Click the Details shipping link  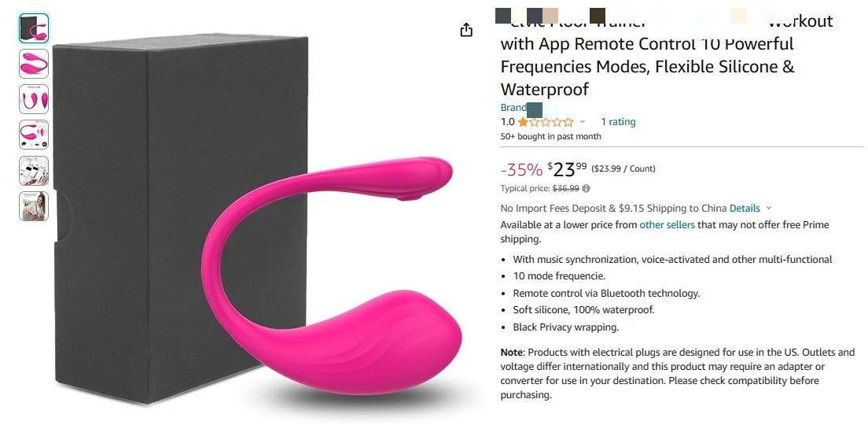click(745, 209)
